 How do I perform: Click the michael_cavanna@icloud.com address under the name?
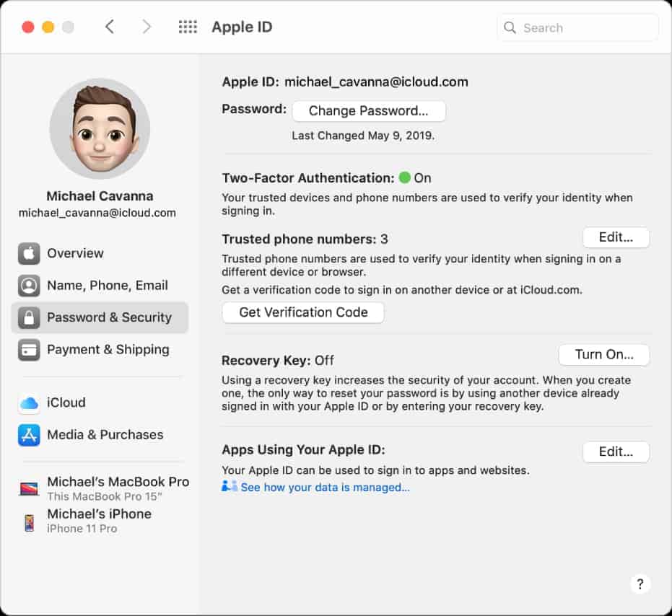click(x=97, y=213)
